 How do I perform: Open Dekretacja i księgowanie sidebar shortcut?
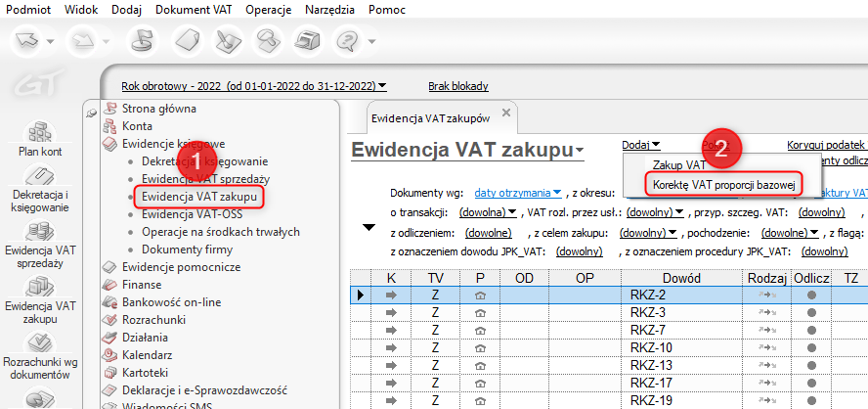pyautogui.click(x=40, y=188)
